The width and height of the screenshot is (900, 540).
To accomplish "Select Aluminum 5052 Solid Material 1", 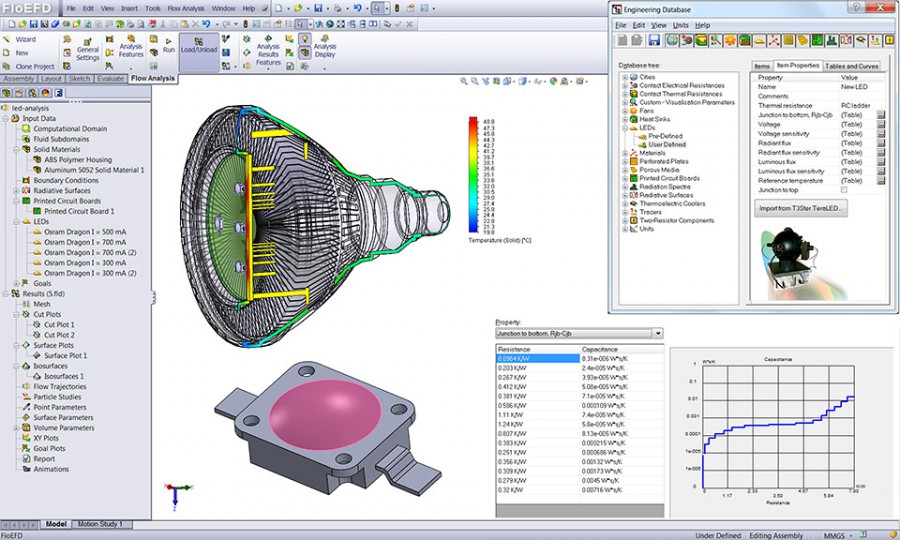I will click(94, 170).
